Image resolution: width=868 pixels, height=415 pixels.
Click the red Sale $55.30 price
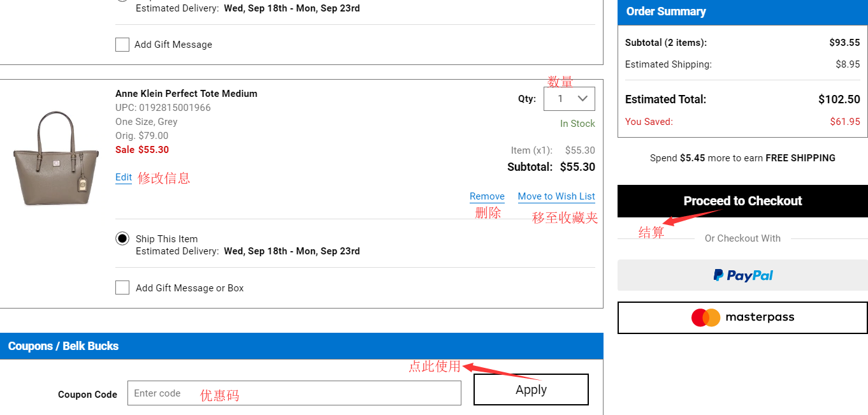142,150
